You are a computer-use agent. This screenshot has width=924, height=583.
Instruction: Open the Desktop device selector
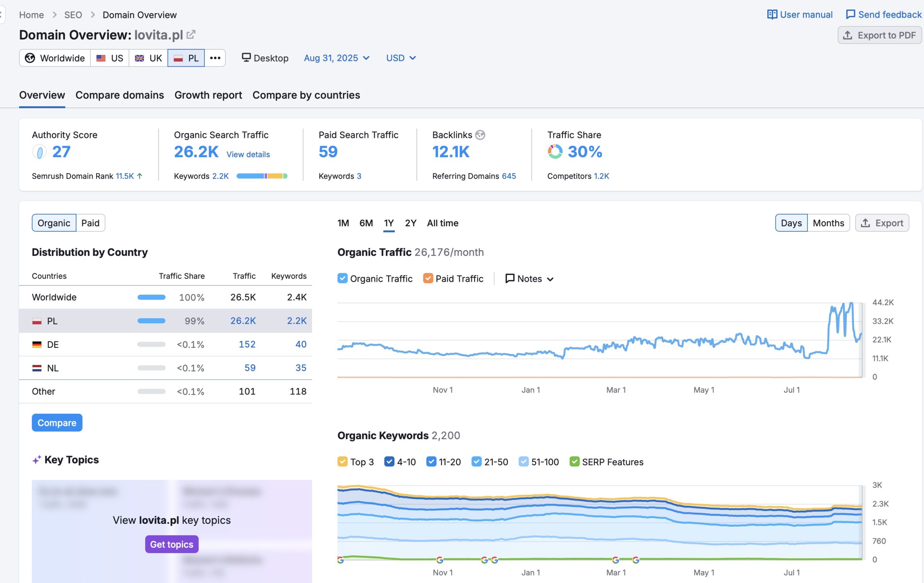pyautogui.click(x=265, y=58)
